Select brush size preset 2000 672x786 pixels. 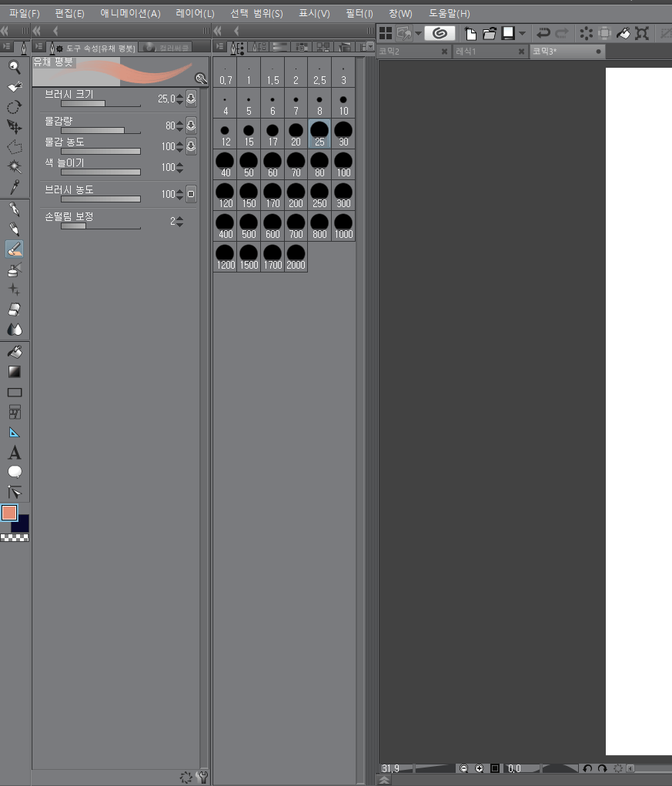(296, 256)
